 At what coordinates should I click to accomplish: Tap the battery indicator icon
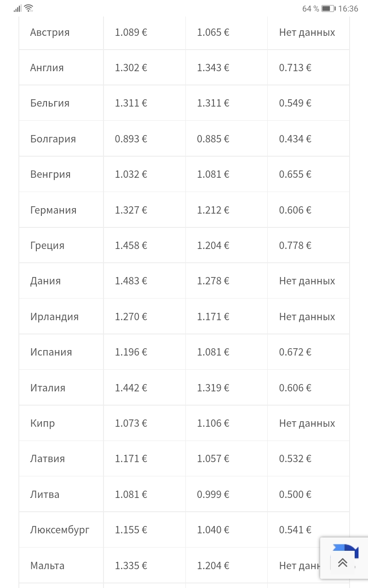point(328,8)
